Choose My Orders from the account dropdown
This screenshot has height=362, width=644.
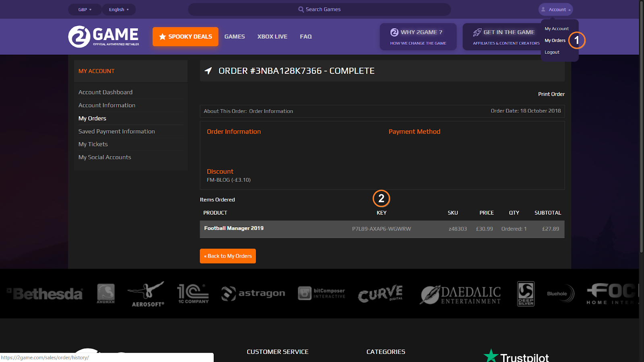(x=555, y=40)
